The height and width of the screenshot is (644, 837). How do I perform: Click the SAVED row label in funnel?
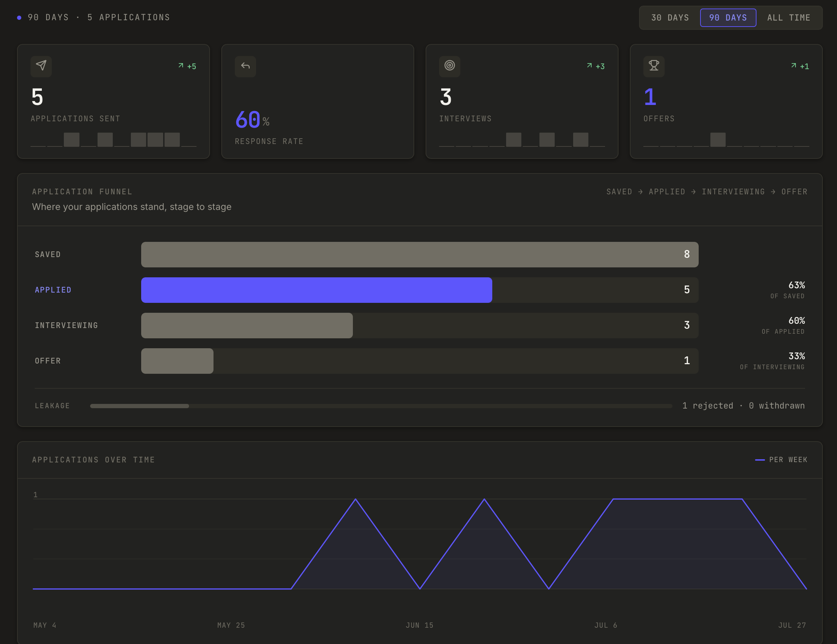tap(48, 254)
